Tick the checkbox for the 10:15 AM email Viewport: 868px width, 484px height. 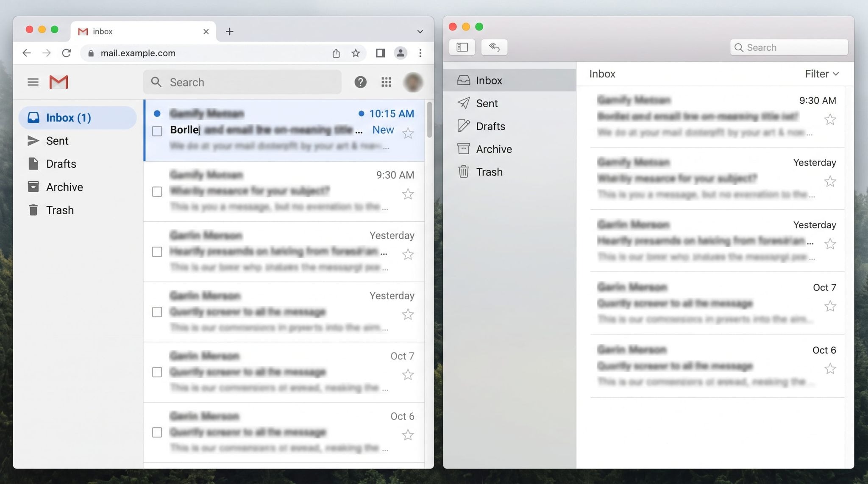[157, 131]
